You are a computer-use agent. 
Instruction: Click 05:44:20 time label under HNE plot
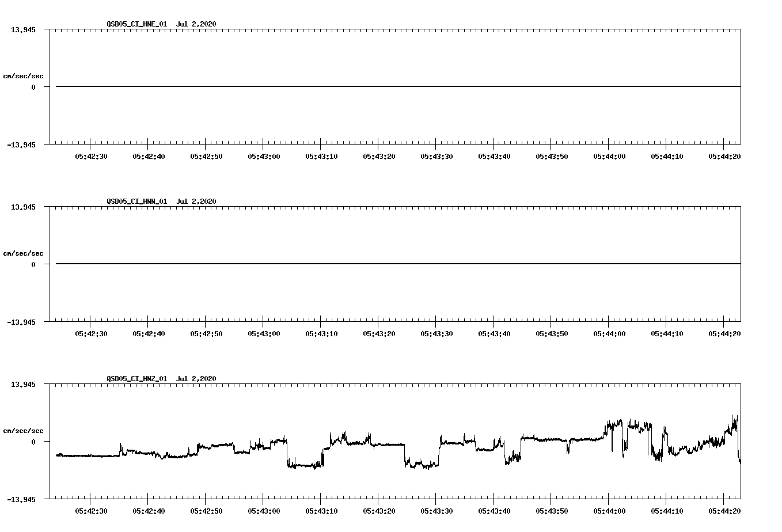coord(724,156)
